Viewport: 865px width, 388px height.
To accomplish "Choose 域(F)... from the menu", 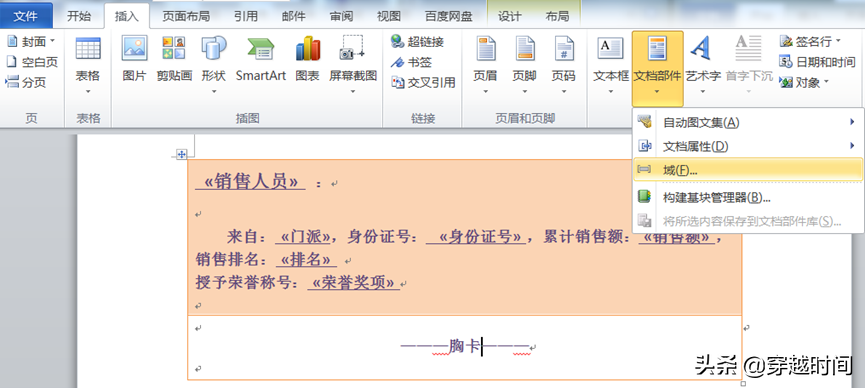I will click(x=747, y=170).
